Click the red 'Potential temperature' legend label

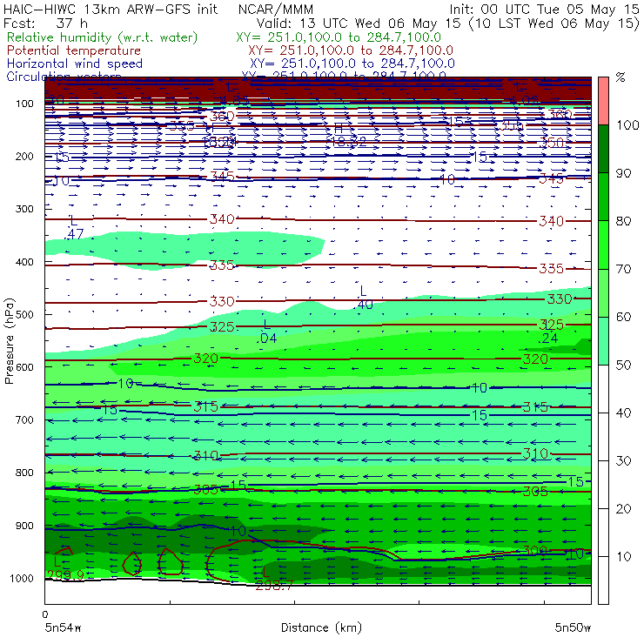pyautogui.click(x=73, y=50)
